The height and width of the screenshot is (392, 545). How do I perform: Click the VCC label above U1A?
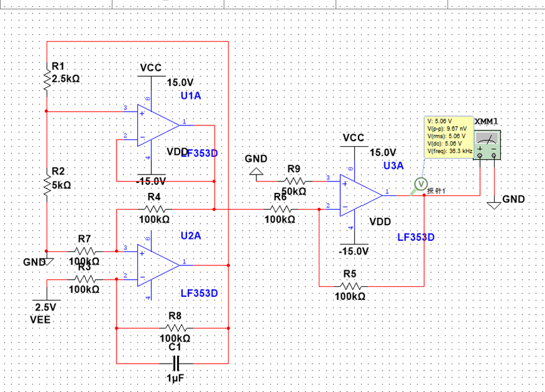point(151,67)
